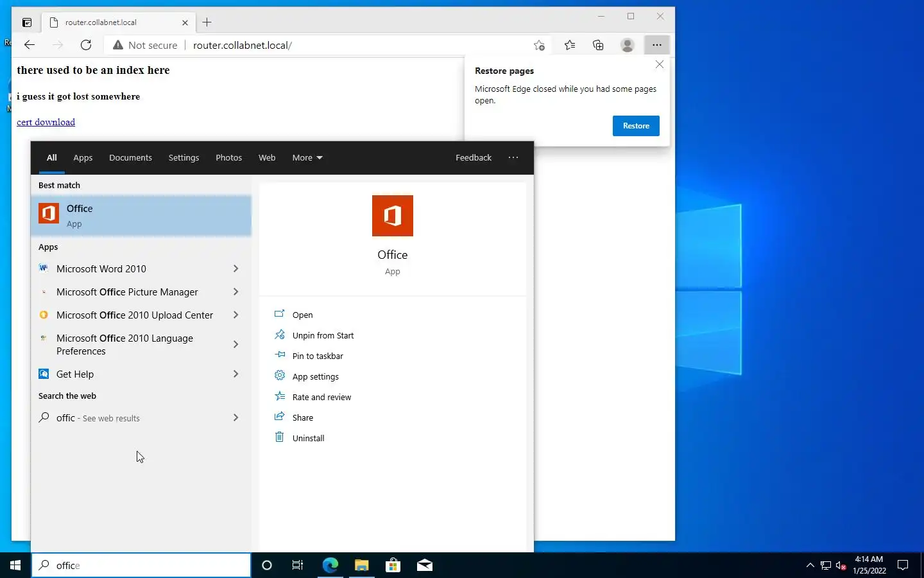
Task: Click Share for Office app
Action: pos(302,417)
